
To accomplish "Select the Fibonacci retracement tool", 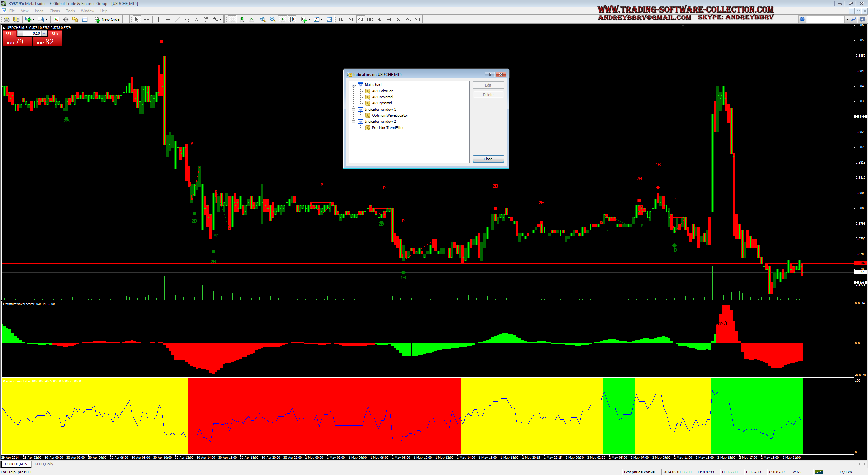I will pyautogui.click(x=187, y=19).
